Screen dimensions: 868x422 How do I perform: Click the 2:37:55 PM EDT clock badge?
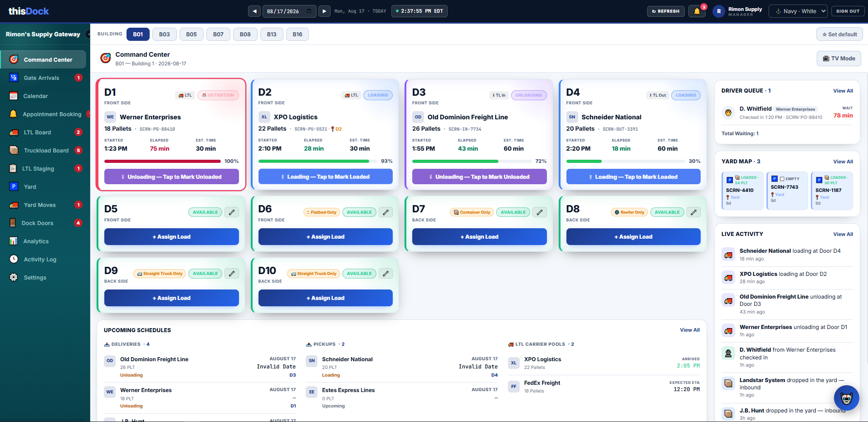point(419,11)
